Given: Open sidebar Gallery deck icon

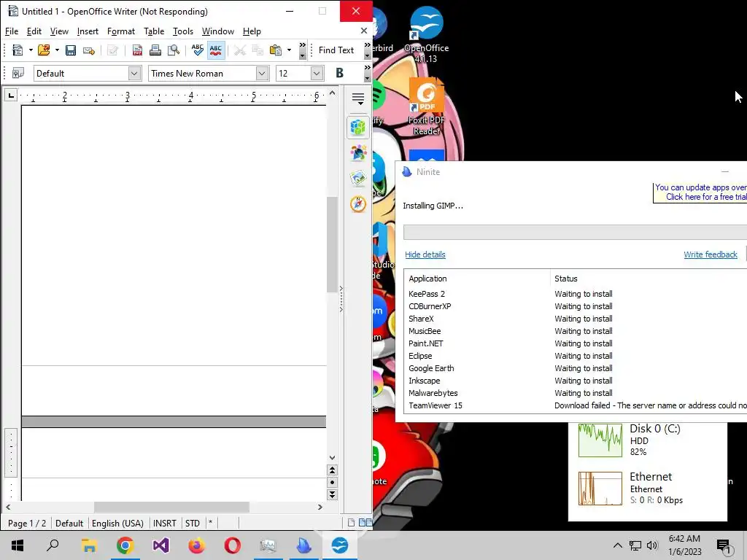Looking at the screenshot, I should point(357,179).
